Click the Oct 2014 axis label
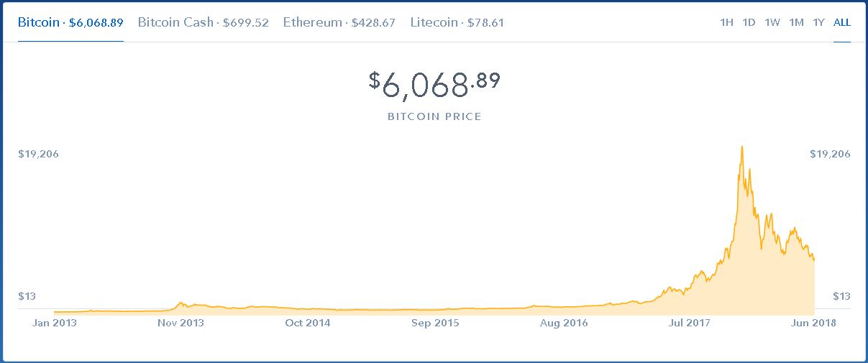 308,323
